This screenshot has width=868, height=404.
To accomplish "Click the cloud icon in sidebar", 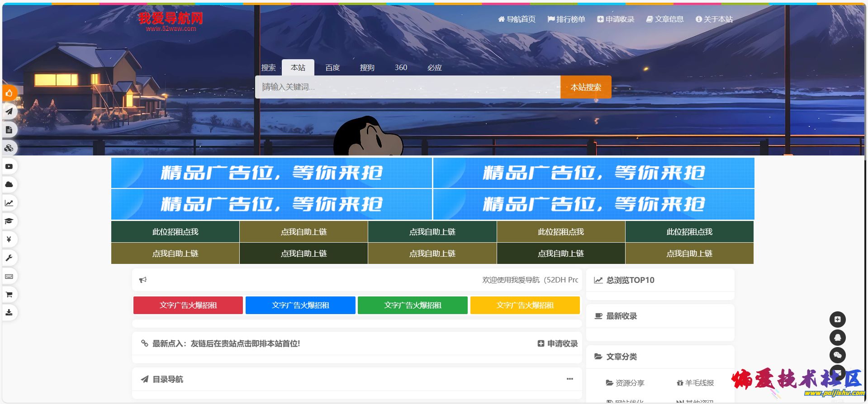I will pos(9,184).
